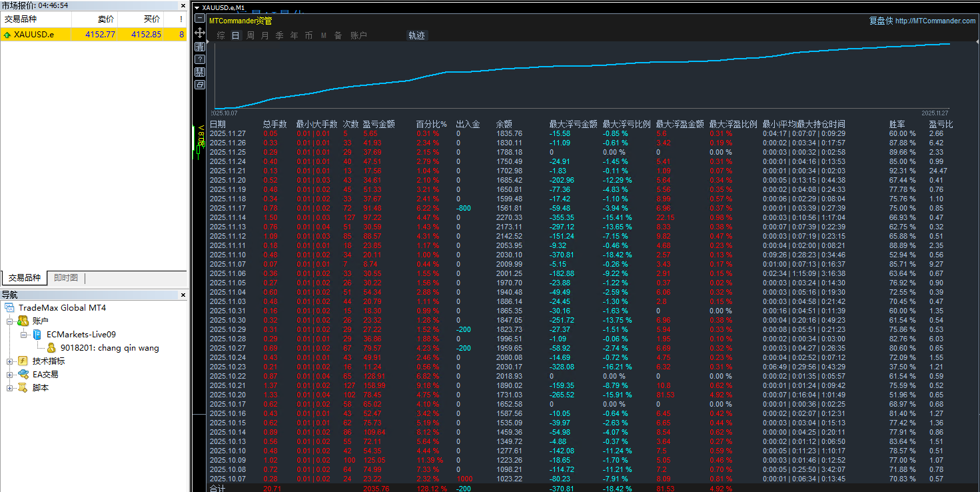
Task: Click the overlapping windows icon in left toolbar
Action: [200, 85]
